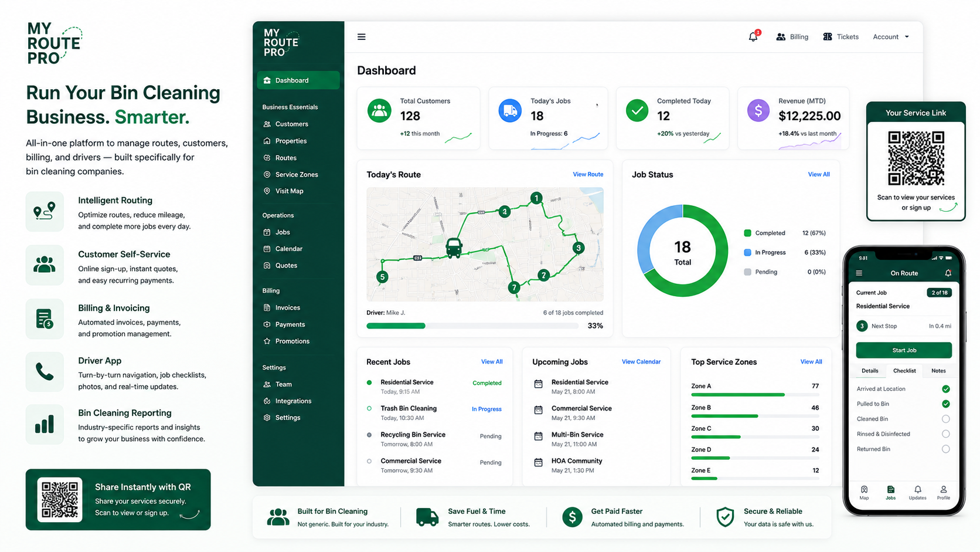Click the Payments icon in sidebar
980x552 pixels.
[x=267, y=324]
